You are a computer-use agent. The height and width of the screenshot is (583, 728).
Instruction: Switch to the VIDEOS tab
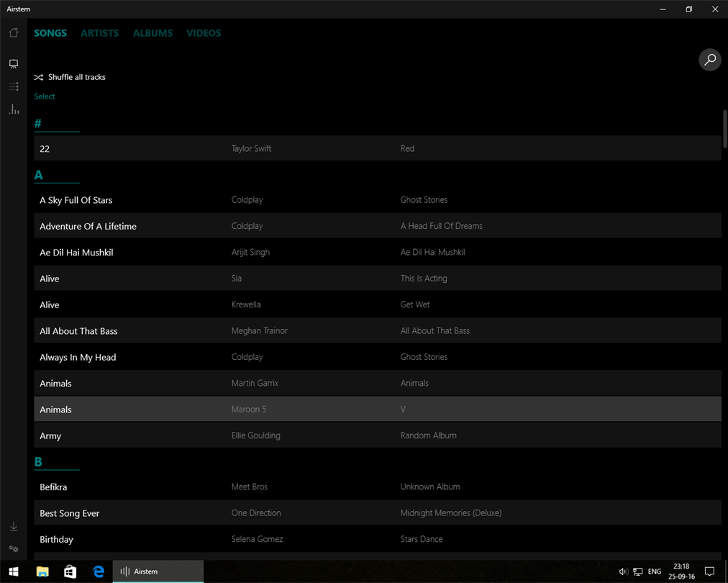[204, 33]
